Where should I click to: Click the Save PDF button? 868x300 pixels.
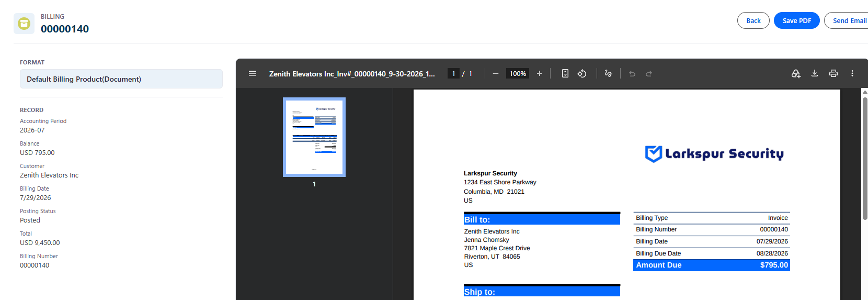[x=797, y=20]
